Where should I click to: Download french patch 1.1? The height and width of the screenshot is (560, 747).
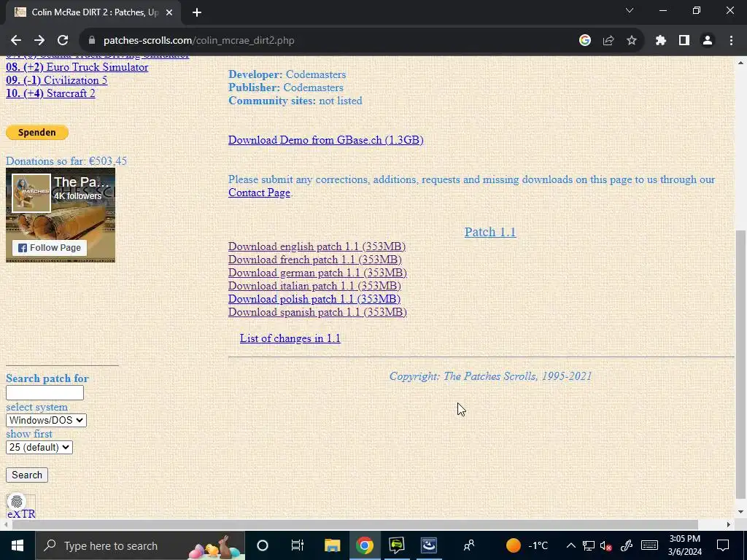tap(315, 260)
